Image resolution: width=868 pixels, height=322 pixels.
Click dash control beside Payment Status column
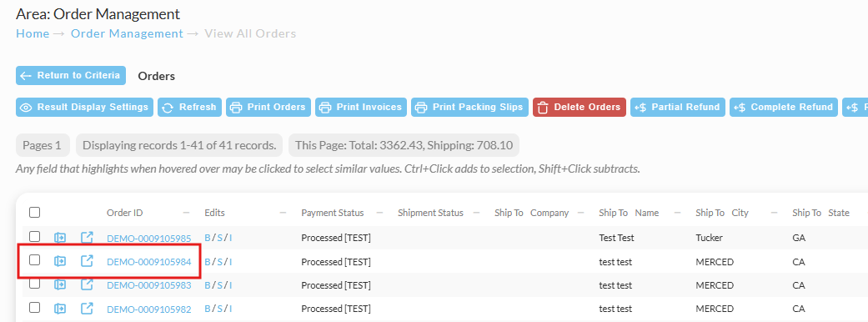[379, 213]
